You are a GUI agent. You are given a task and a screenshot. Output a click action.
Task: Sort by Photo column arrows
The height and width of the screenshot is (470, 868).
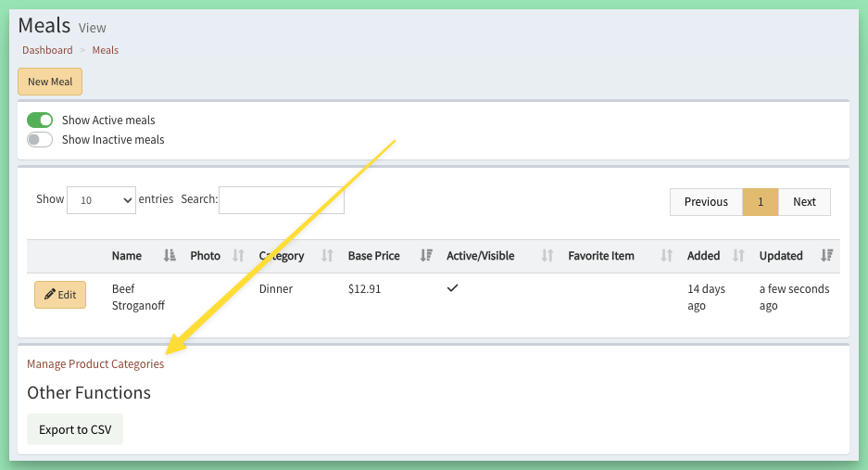click(238, 255)
